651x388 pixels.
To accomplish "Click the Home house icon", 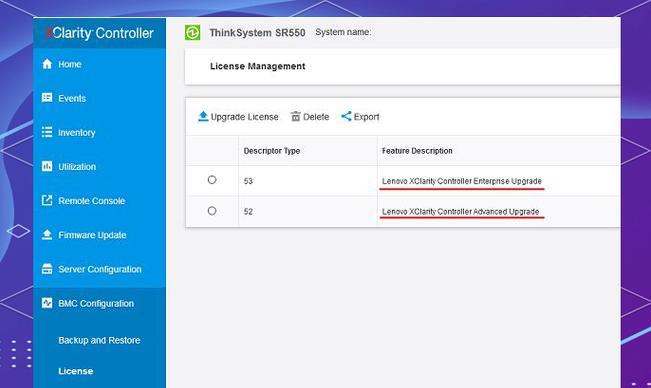I will click(47, 64).
